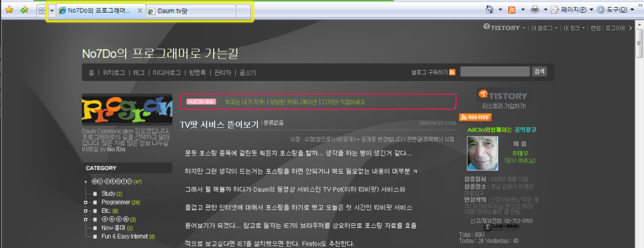Expand the Home button dropdown arrow

[500, 9]
